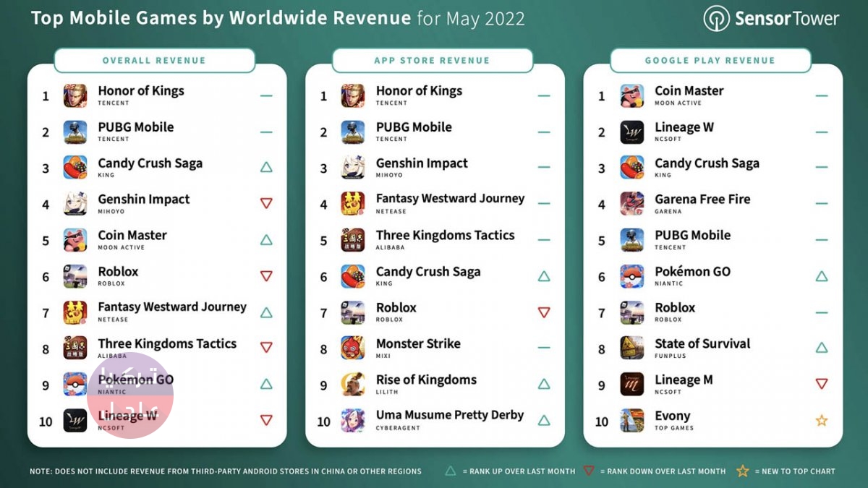868x488 pixels.
Task: Select the State of Survival game icon
Action: pos(631,348)
